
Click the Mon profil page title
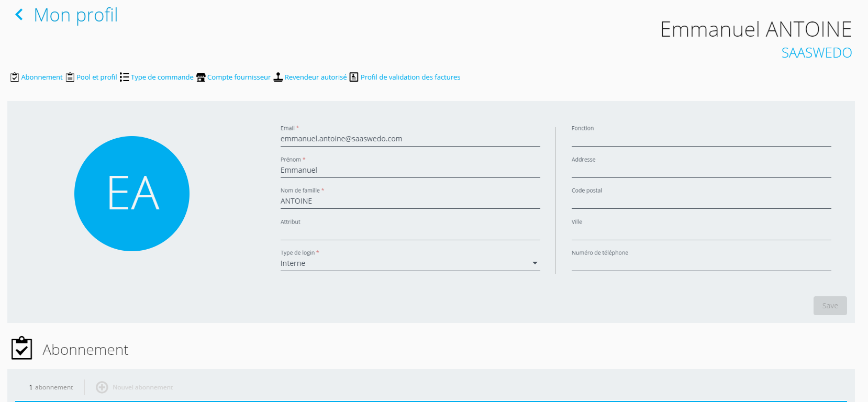pyautogui.click(x=76, y=15)
